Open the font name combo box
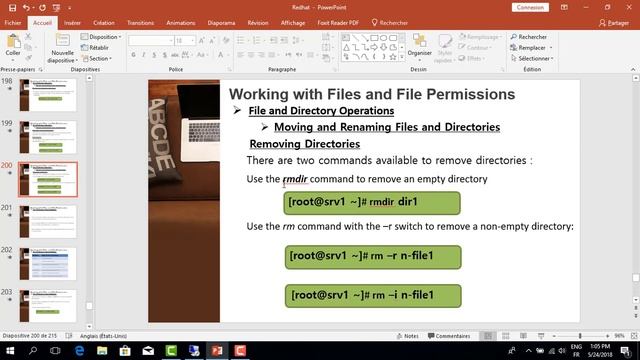640x360 pixels. point(151,40)
